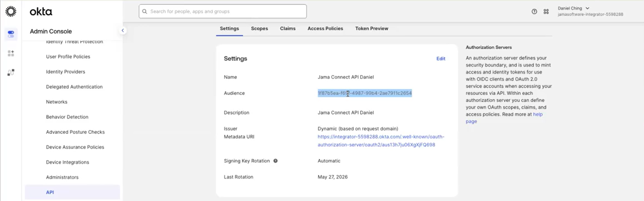Open Identity Providers in sidebar
The width and height of the screenshot is (644, 201).
pyautogui.click(x=66, y=72)
